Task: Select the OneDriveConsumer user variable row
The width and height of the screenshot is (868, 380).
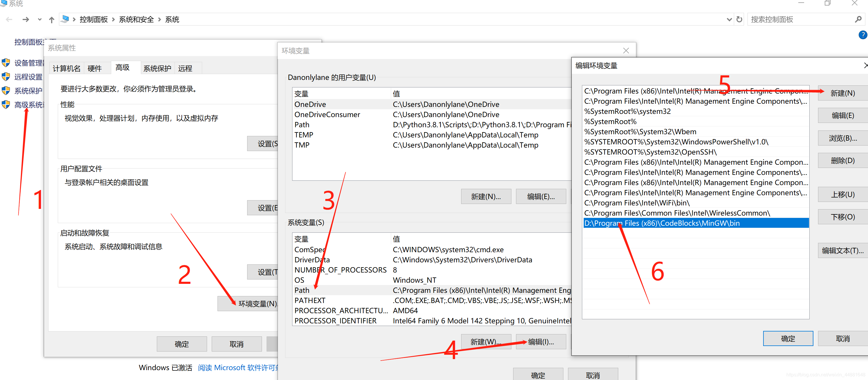Action: click(x=433, y=114)
